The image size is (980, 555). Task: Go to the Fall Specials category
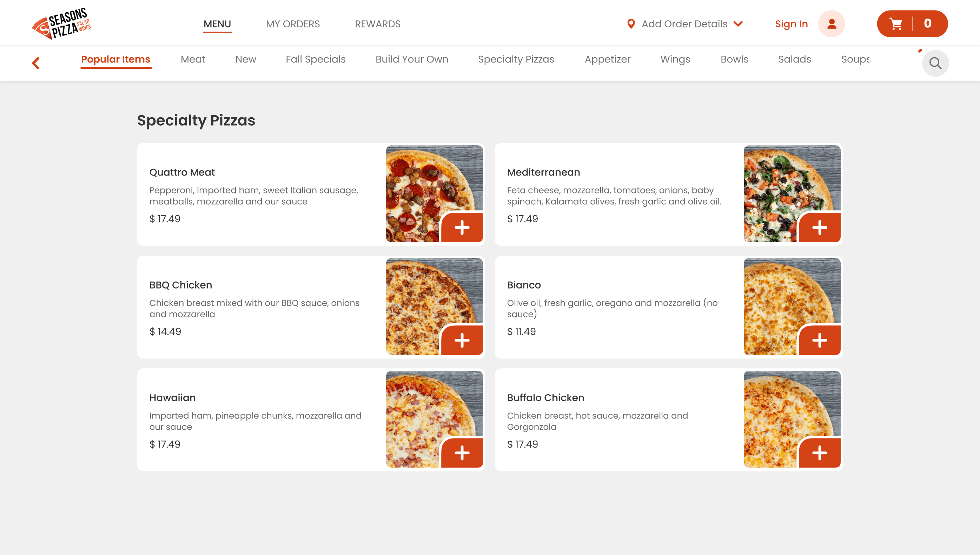316,59
